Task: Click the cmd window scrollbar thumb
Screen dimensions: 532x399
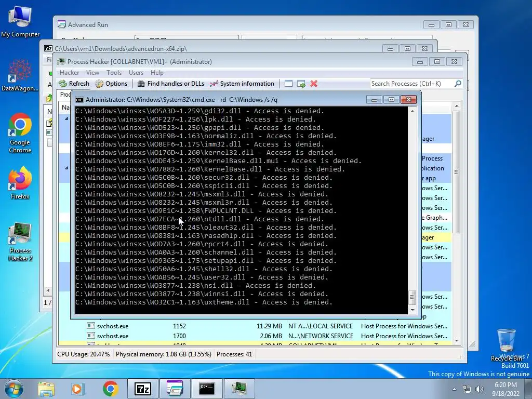Action: coord(413,298)
